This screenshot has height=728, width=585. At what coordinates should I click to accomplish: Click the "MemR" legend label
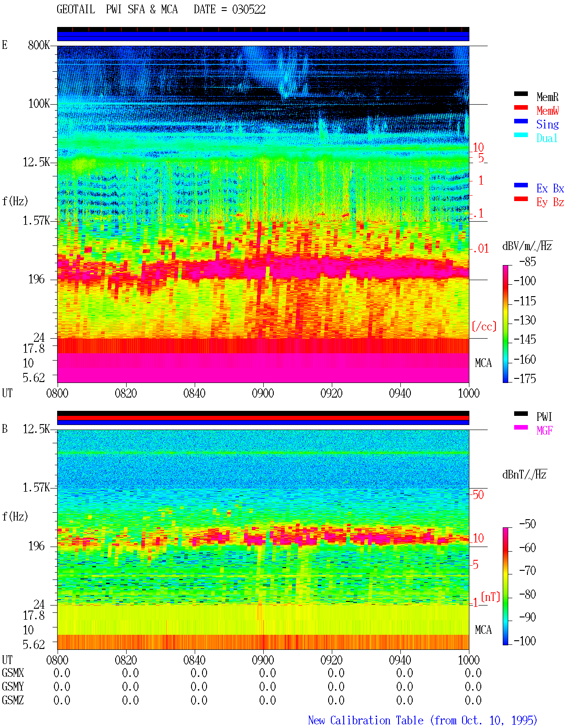click(x=548, y=97)
